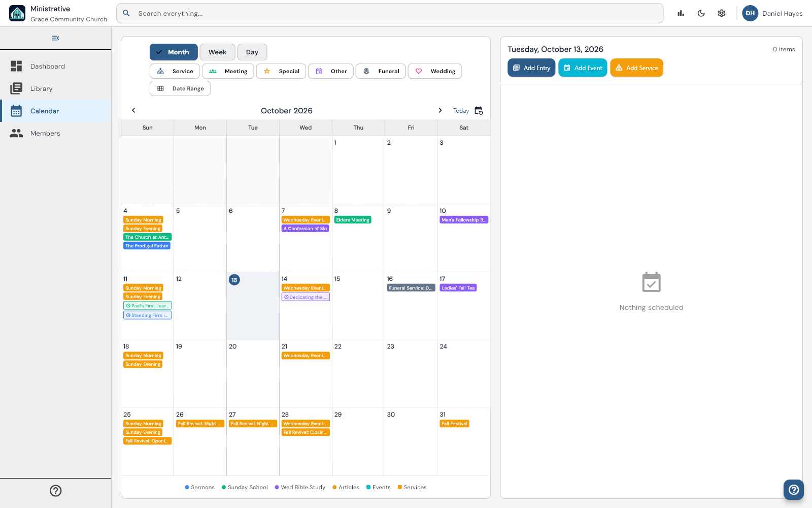Click the Articles legend item
This screenshot has height=508, width=812.
point(346,487)
